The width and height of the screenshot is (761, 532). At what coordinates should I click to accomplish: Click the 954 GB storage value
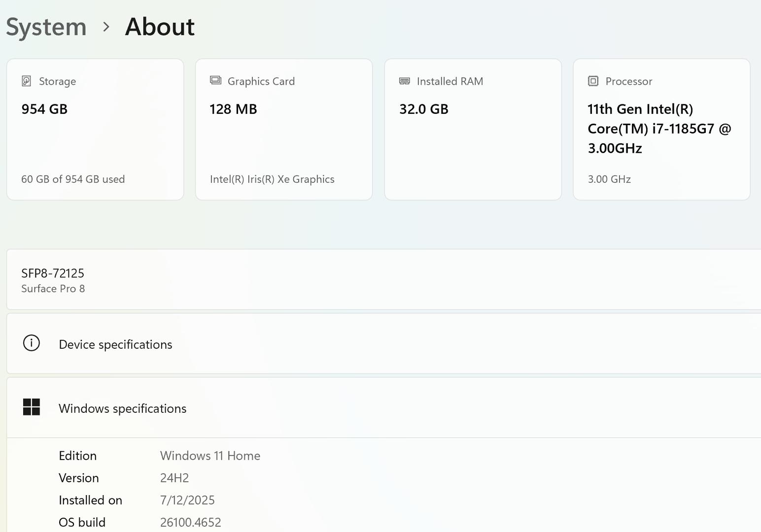point(44,109)
